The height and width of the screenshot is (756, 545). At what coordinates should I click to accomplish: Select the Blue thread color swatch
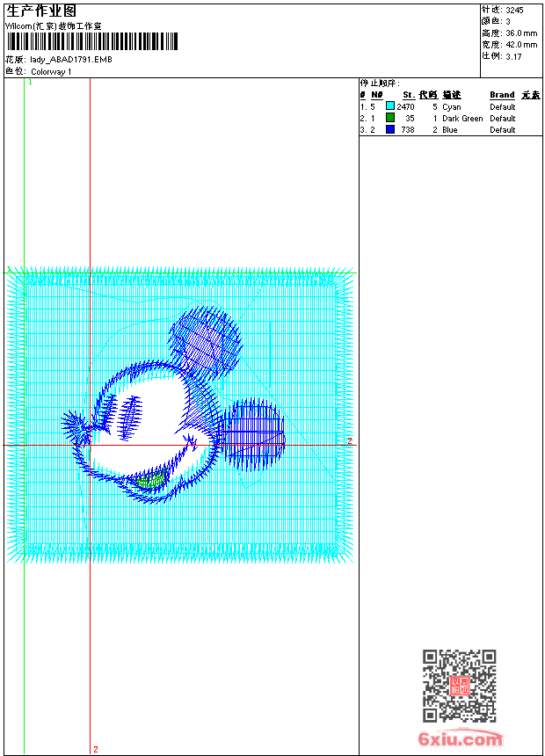(x=390, y=129)
